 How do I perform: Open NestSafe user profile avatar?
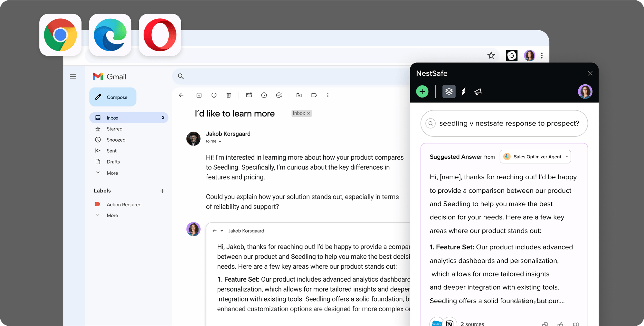(x=585, y=91)
